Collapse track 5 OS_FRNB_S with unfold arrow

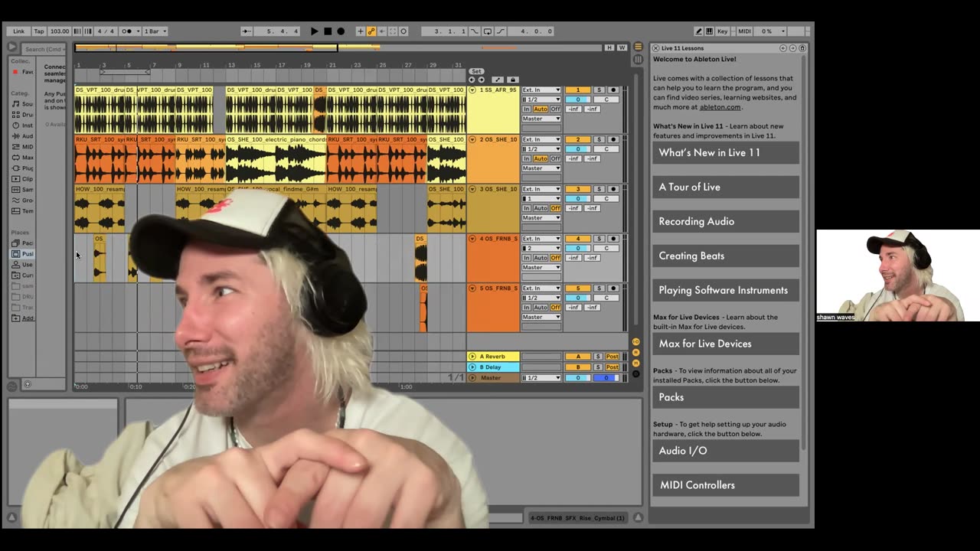pyautogui.click(x=472, y=289)
